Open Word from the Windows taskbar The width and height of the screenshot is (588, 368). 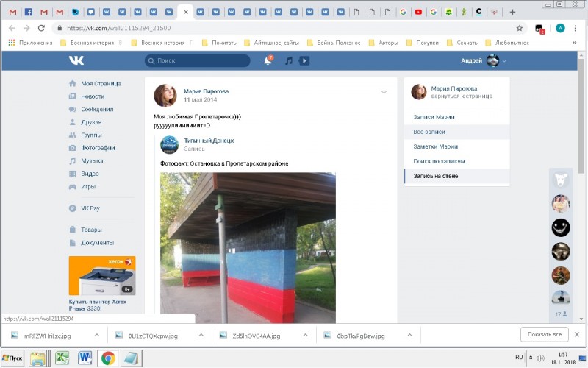(84, 358)
